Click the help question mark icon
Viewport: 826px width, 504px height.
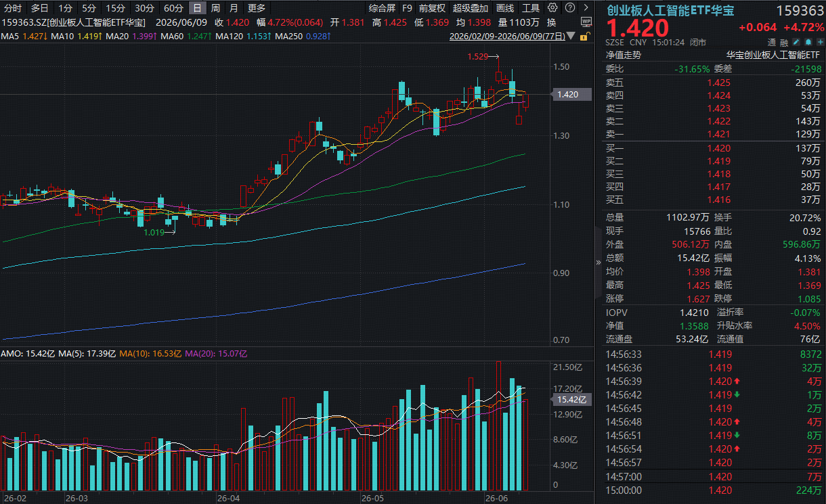click(569, 8)
